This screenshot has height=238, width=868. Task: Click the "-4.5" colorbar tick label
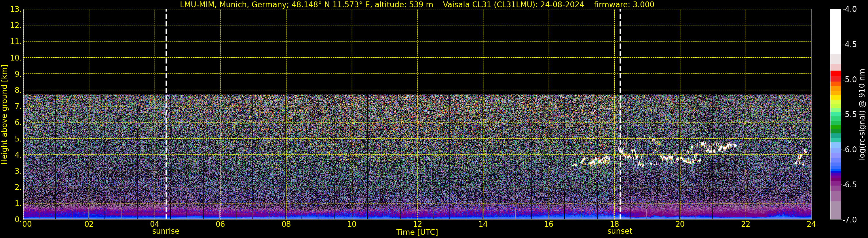(x=849, y=44)
